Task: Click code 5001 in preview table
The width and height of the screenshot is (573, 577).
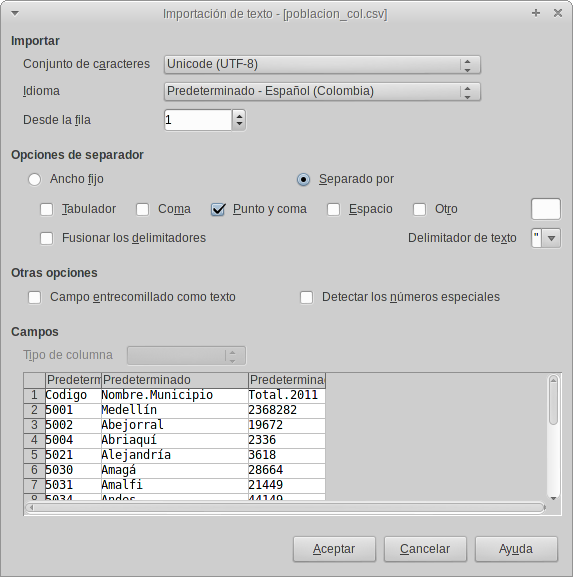Action: [x=73, y=410]
